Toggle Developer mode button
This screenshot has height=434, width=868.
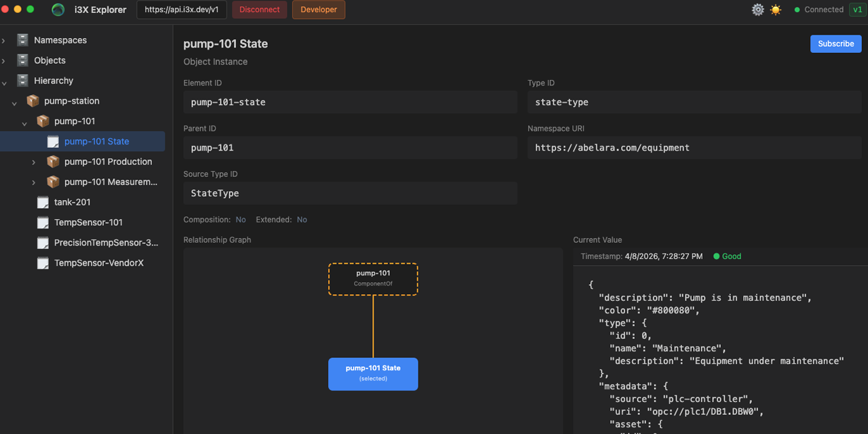point(319,9)
